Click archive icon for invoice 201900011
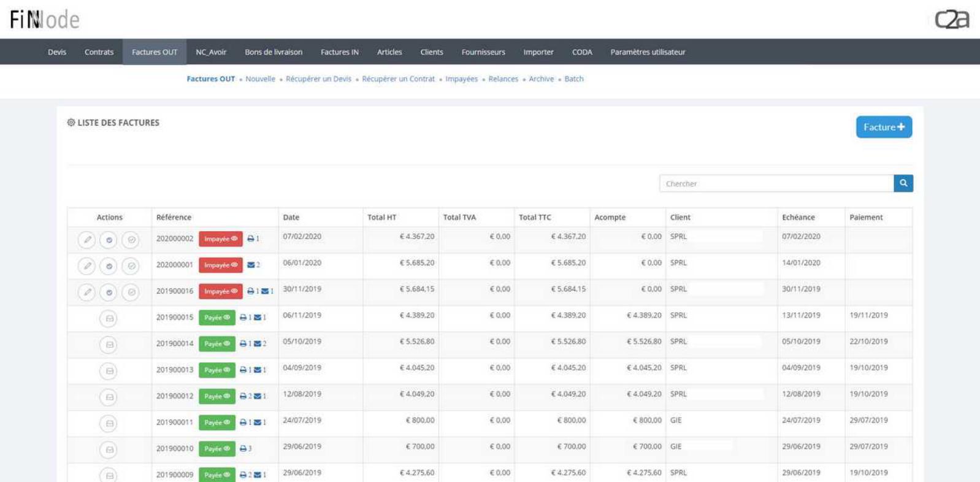Viewport: 980px width, 482px height. (x=109, y=424)
